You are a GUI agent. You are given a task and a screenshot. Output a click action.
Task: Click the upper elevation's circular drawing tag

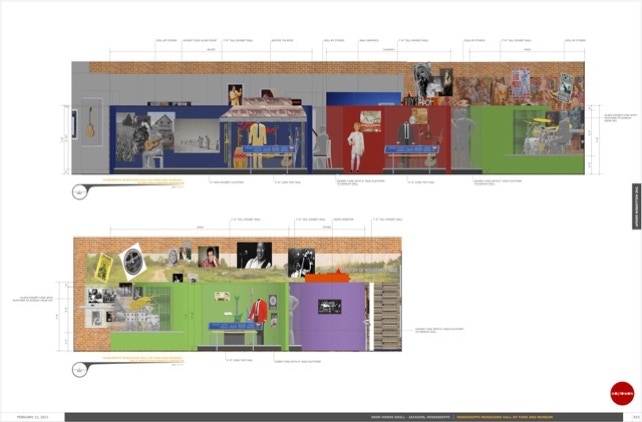[80, 192]
